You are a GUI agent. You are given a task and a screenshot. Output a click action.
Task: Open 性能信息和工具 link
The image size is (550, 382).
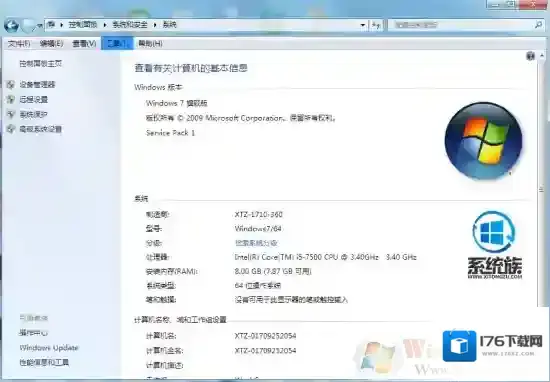44,362
